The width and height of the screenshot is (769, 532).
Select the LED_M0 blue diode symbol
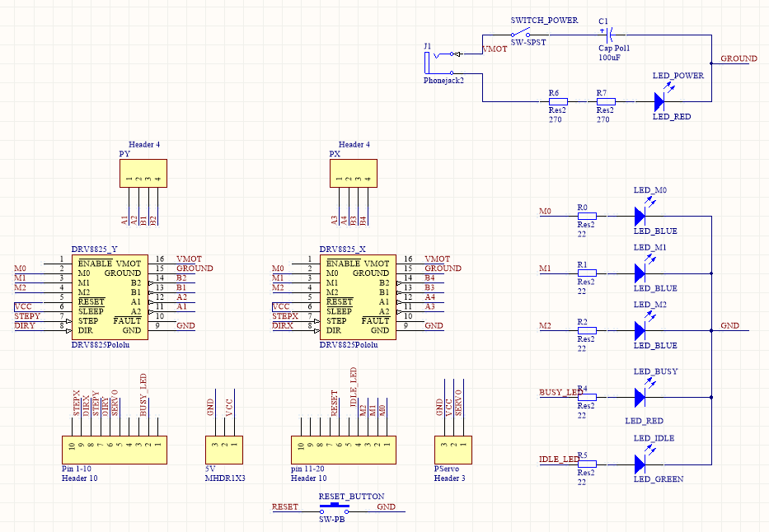(640, 216)
